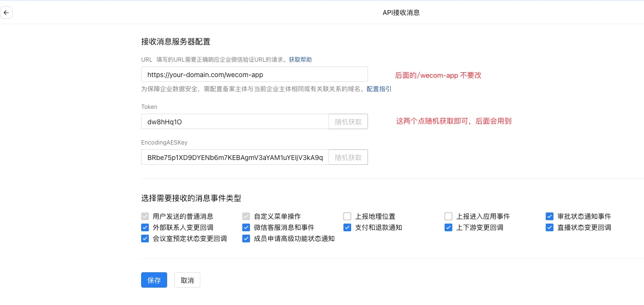Viewport: 644px width, 305px height.
Task: Enable the 上报地理位置 checkbox
Action: point(347,216)
